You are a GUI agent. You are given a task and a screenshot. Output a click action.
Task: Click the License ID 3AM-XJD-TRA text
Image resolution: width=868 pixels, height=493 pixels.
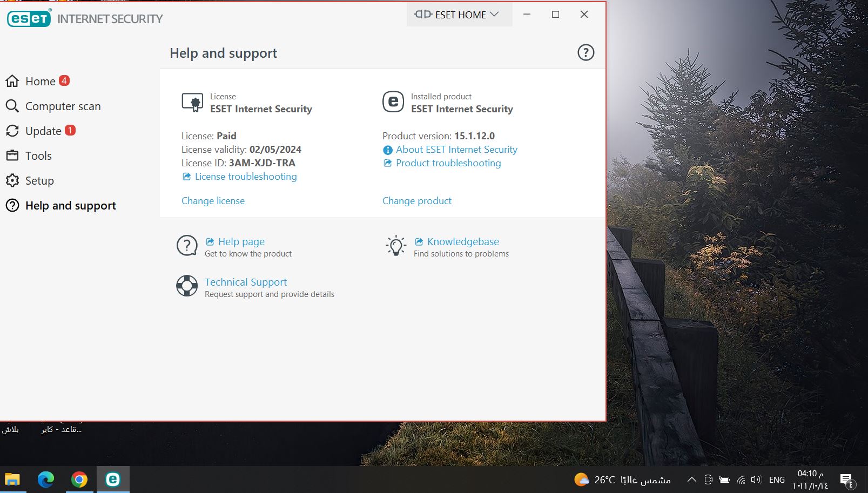click(262, 163)
